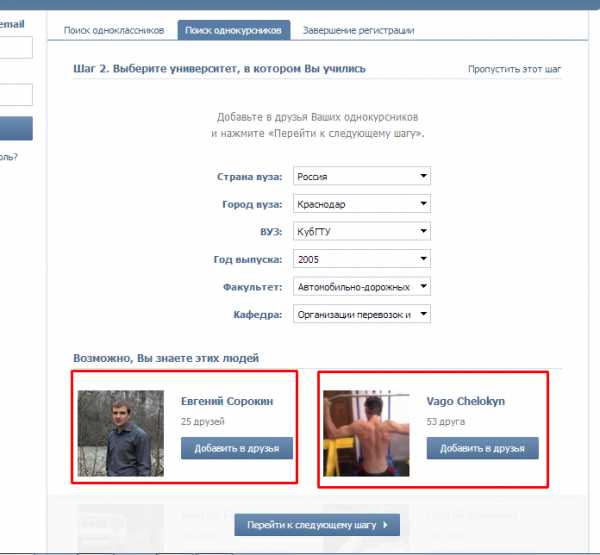
Task: Open the Кафедра dropdown
Action: 362,314
